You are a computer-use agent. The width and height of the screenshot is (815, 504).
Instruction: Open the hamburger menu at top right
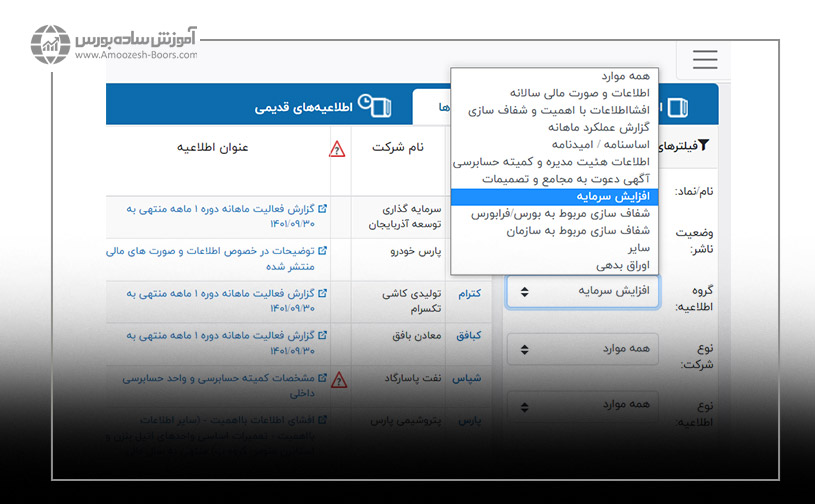point(705,59)
